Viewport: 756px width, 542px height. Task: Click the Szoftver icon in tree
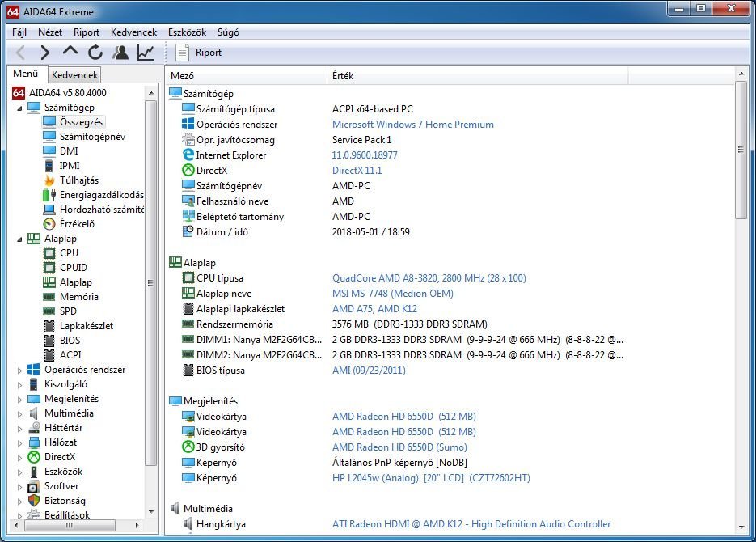coord(34,486)
